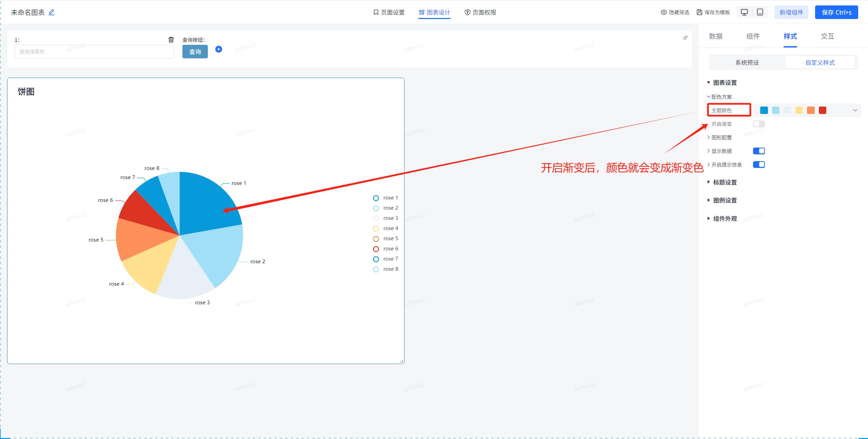Screen dimensions: 868x439
Task: Pick the pale gray theme color swatch
Action: pyautogui.click(x=787, y=110)
